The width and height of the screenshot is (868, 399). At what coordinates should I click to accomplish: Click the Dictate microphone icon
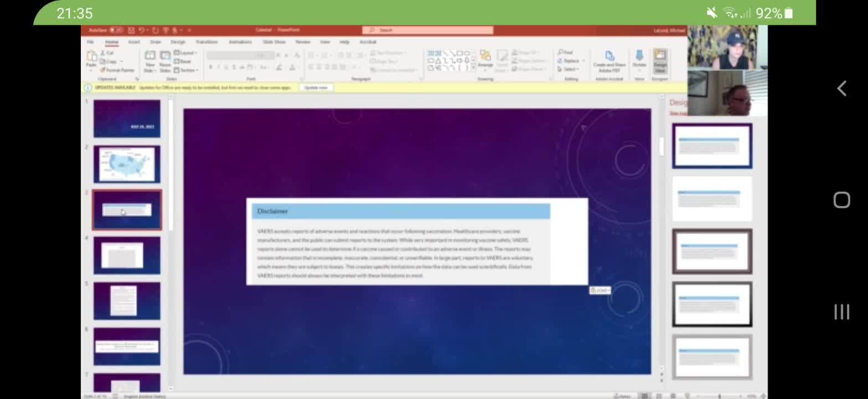coord(639,57)
